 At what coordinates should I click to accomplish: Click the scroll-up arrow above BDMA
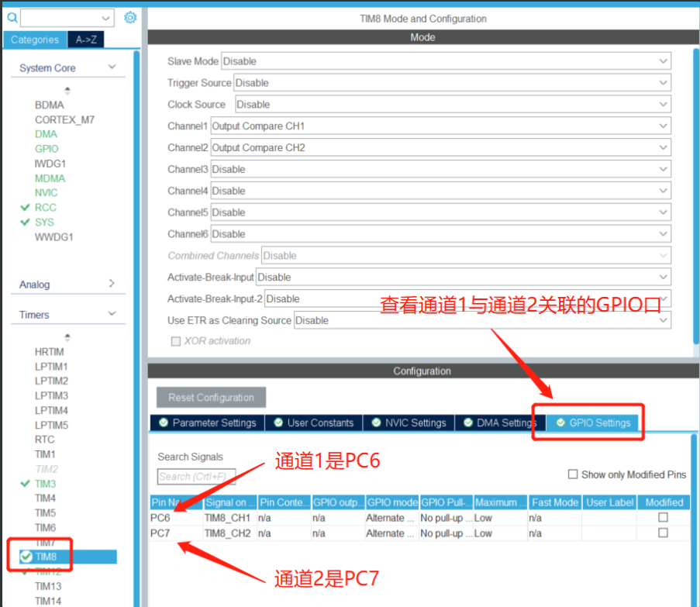[67, 90]
